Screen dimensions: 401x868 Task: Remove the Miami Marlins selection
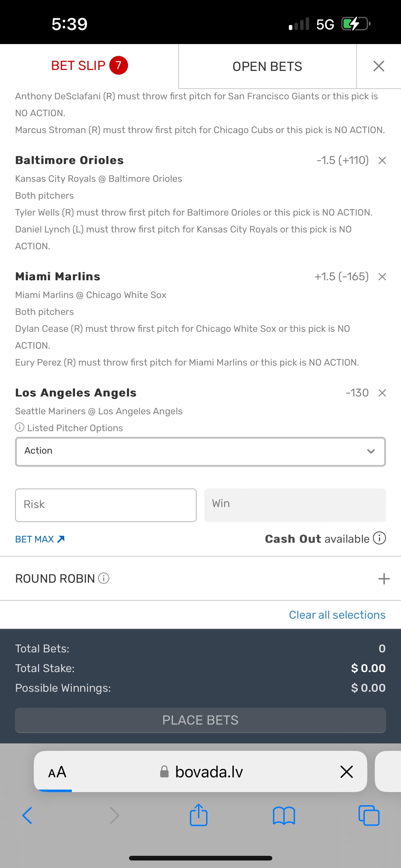click(x=382, y=277)
